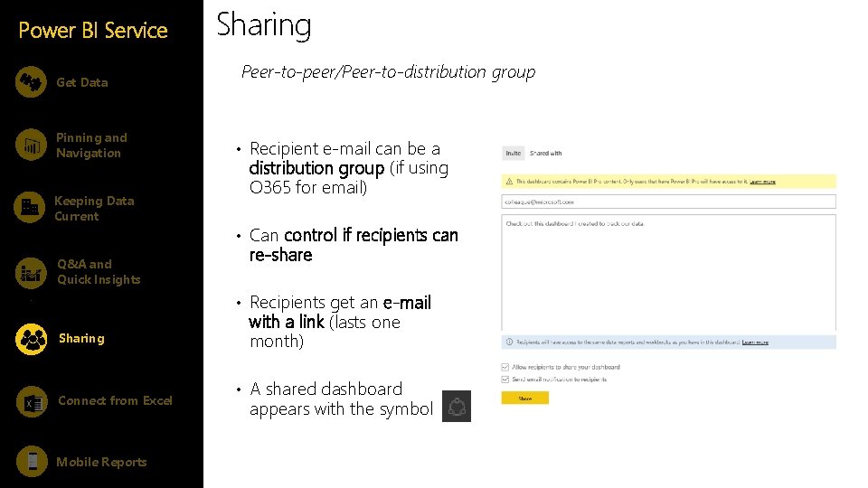Image resolution: width=868 pixels, height=488 pixels.
Task: Open Learn more link in blue info banner
Action: 755,343
